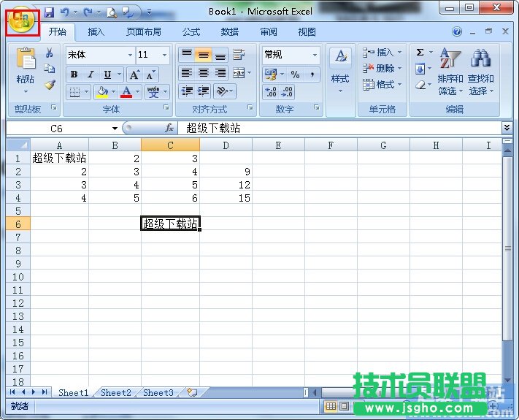Viewport: 519px width, 420px height.
Task: Click the Name Box showing C6
Action: pyautogui.click(x=58, y=129)
